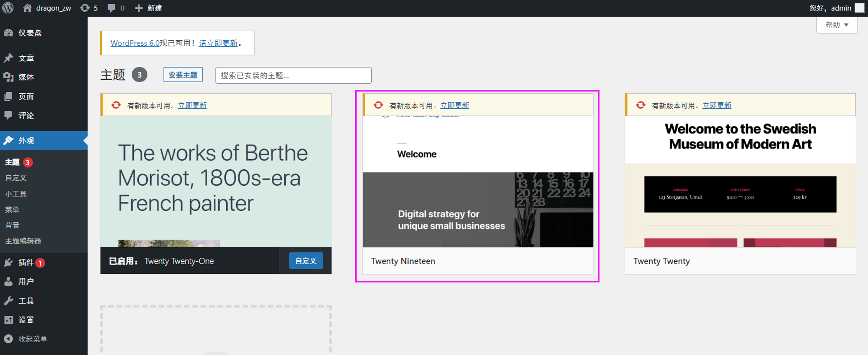Select 小工具 submenu item
868x355 pixels.
16,194
